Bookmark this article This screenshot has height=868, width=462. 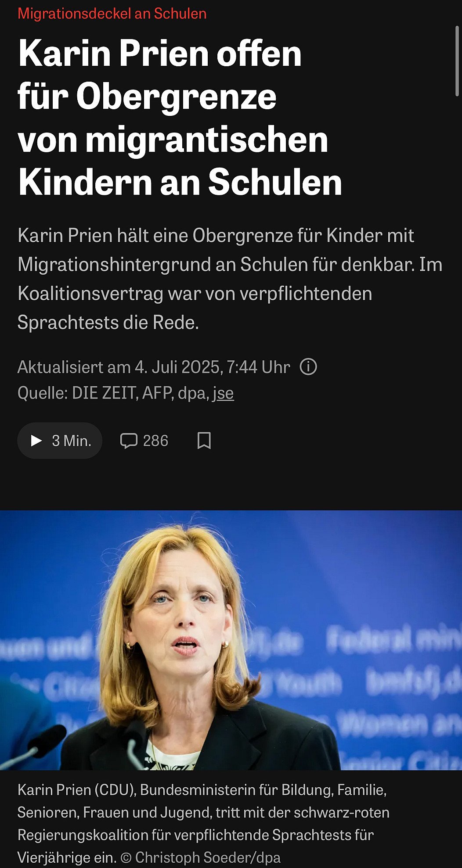click(204, 441)
